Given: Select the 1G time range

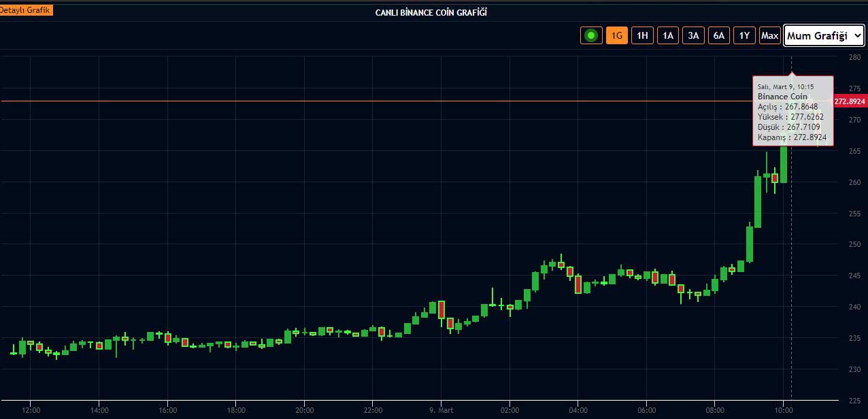Looking at the screenshot, I should pyautogui.click(x=617, y=35).
